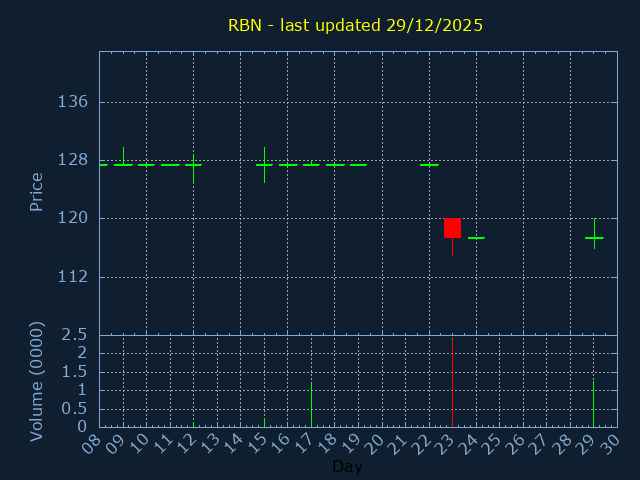Click the gray volume bar on day 29
This screenshot has height=480, width=640.
coord(594,402)
